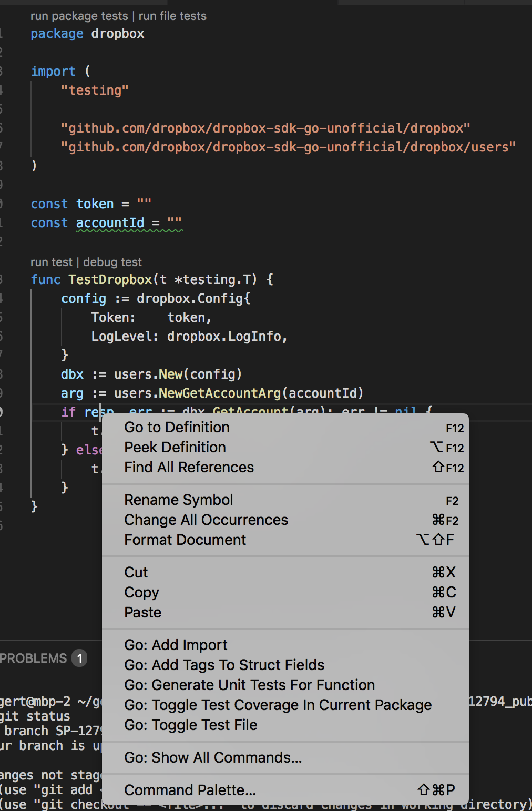Choose 'Change All Occurrences'
The width and height of the screenshot is (532, 811).
pyautogui.click(x=206, y=520)
